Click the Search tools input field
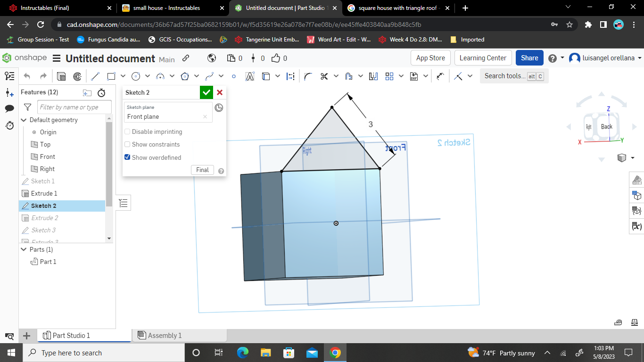Viewport: 644px width, 362px height. click(505, 75)
